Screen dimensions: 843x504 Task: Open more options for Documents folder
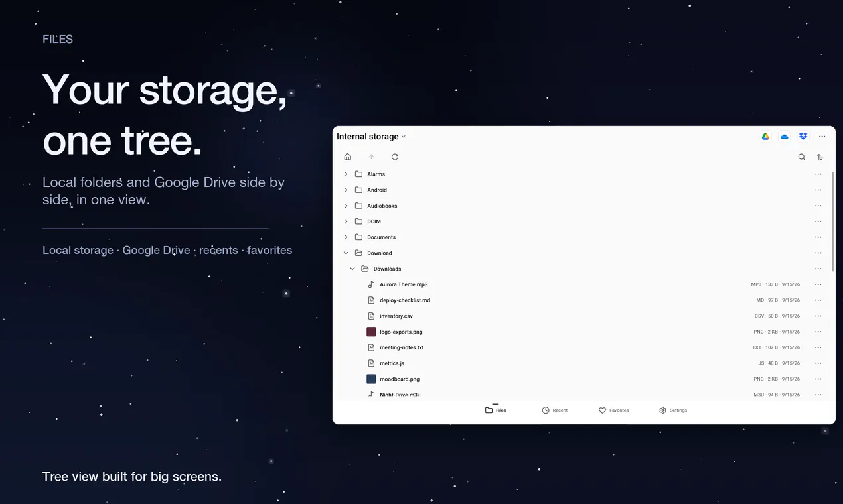pyautogui.click(x=818, y=237)
